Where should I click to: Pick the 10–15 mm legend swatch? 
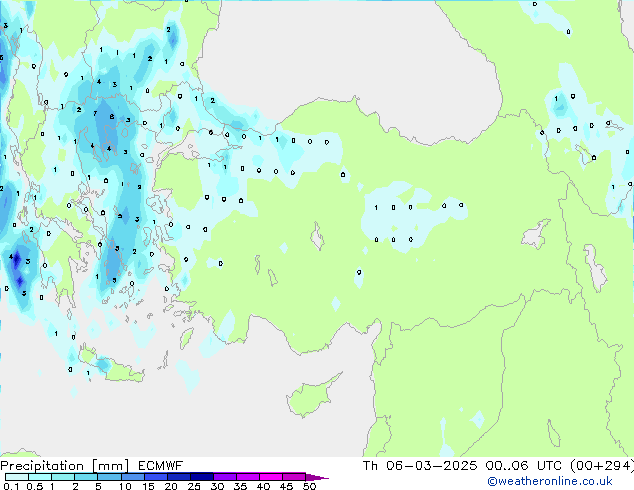[x=132, y=477]
